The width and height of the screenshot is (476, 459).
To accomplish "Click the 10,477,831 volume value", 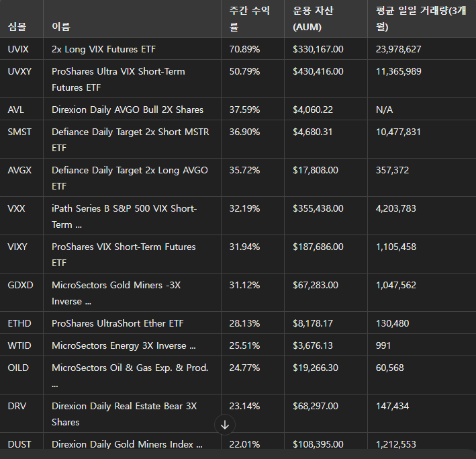I will (x=398, y=132).
